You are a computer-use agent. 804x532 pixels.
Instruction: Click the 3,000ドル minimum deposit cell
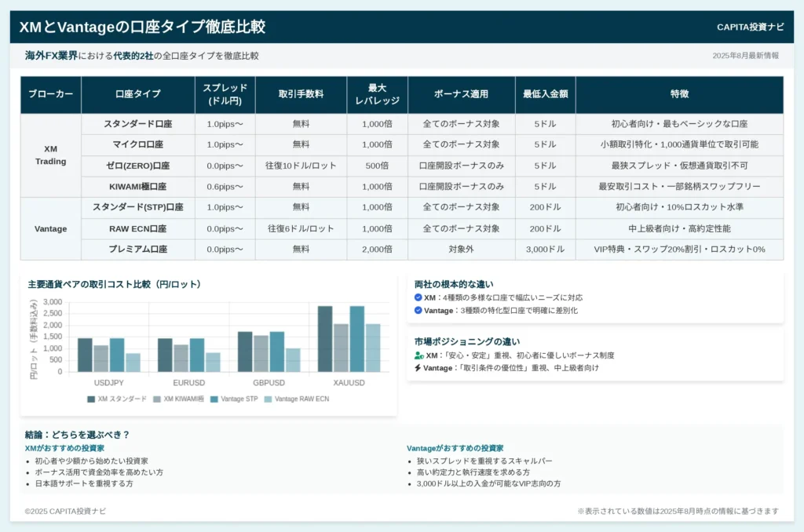click(x=546, y=249)
